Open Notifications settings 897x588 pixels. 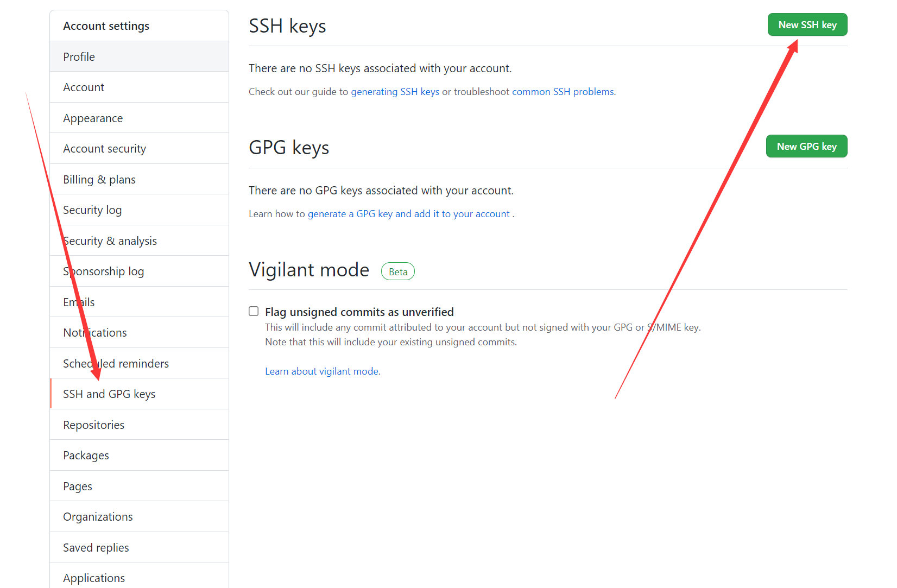139,333
